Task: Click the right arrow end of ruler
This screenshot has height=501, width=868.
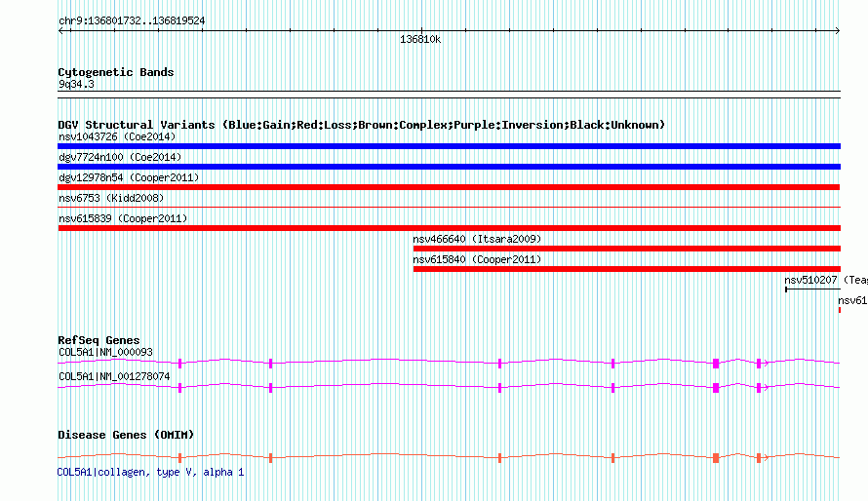Action: click(837, 31)
